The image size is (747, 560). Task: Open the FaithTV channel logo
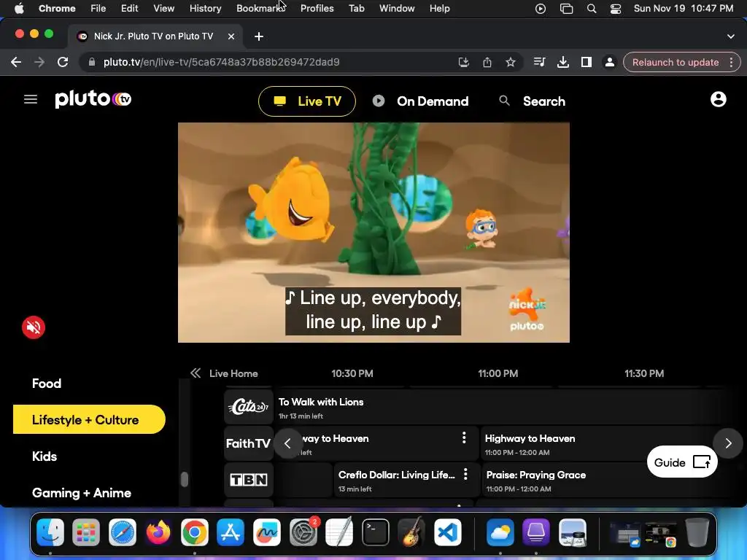[249, 443]
